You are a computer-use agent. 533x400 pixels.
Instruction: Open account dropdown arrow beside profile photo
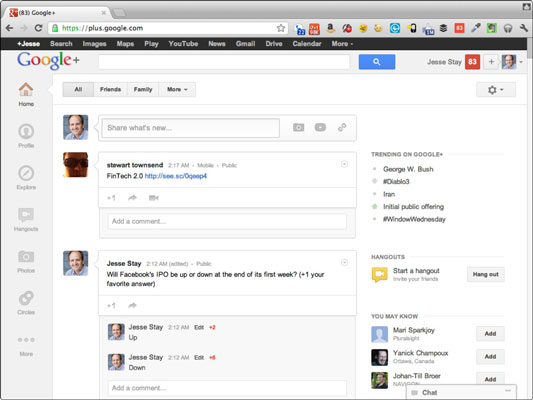(521, 62)
